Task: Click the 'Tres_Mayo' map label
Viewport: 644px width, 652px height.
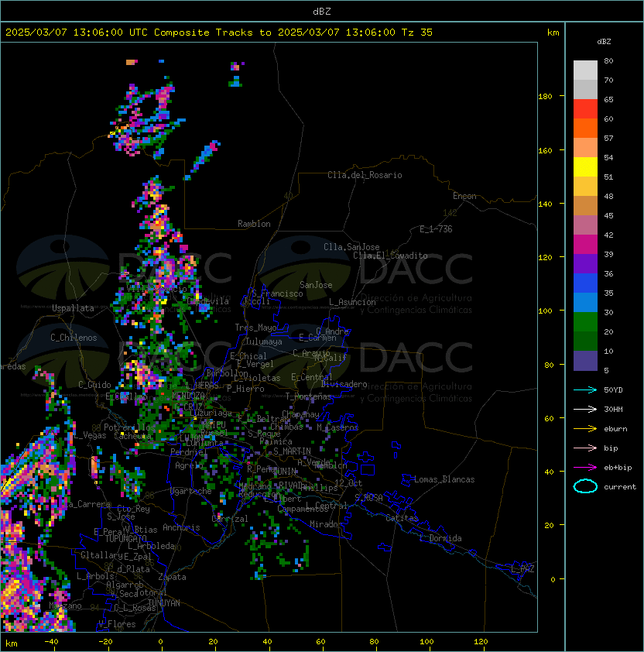Action: pyautogui.click(x=255, y=328)
